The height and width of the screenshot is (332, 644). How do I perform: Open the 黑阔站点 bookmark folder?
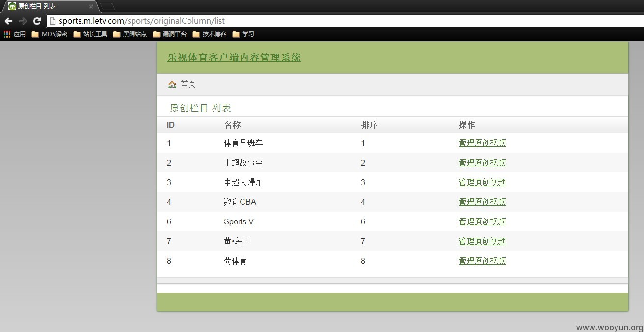tap(130, 34)
